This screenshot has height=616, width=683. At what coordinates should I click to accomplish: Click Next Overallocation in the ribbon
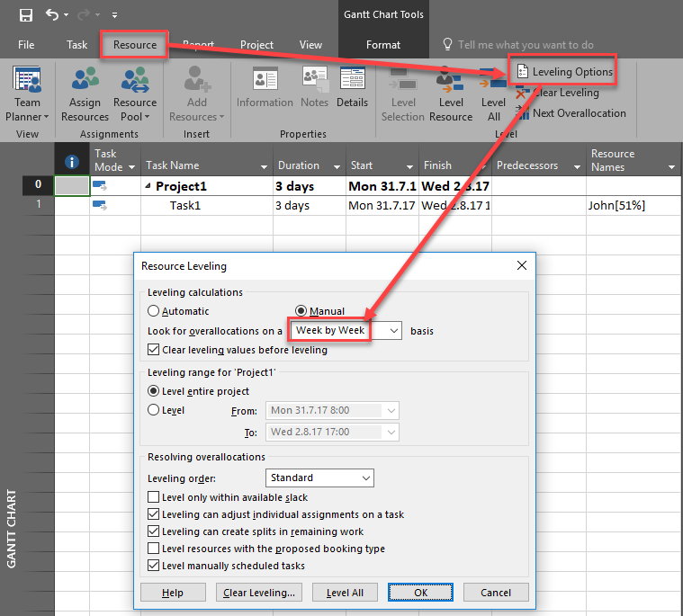[x=571, y=113]
